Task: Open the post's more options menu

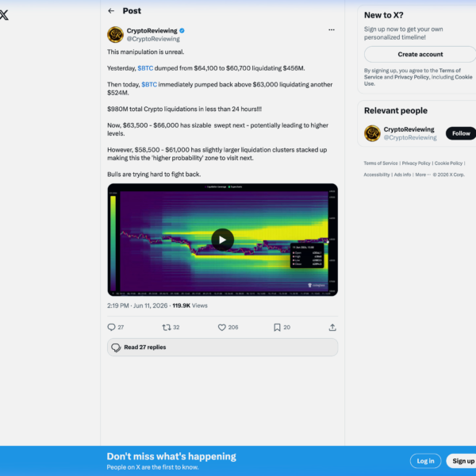Action: pyautogui.click(x=332, y=30)
